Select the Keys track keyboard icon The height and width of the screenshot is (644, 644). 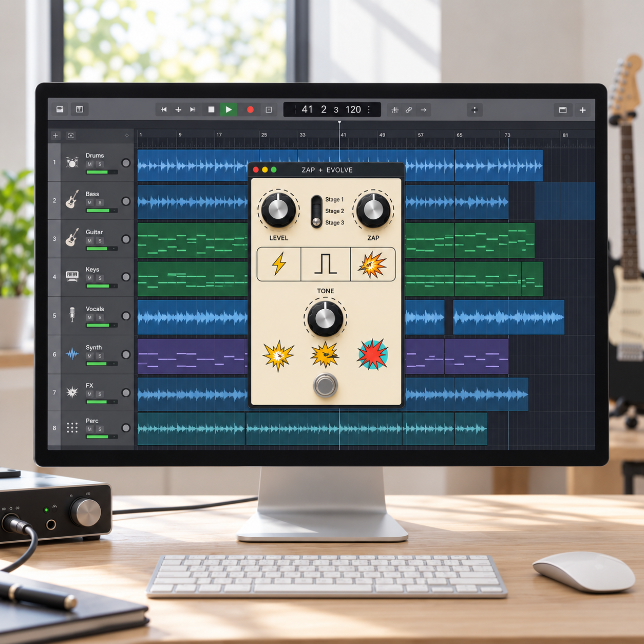coord(72,276)
